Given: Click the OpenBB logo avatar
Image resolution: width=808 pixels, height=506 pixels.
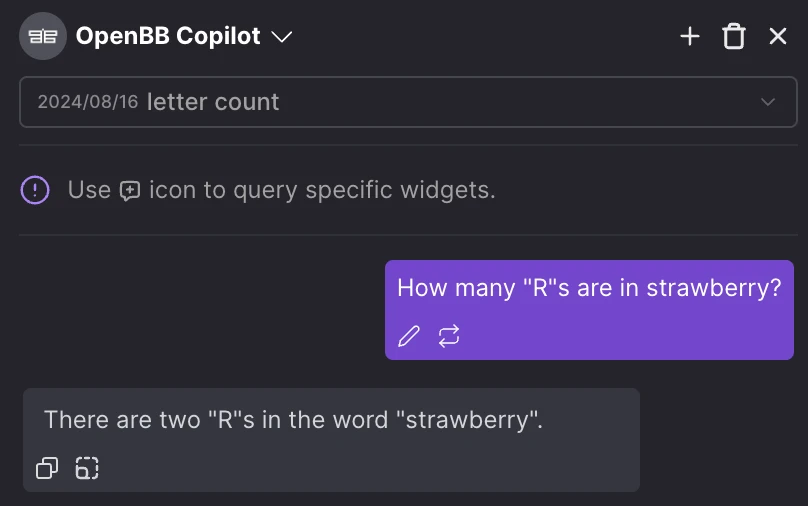Looking at the screenshot, I should (42, 37).
